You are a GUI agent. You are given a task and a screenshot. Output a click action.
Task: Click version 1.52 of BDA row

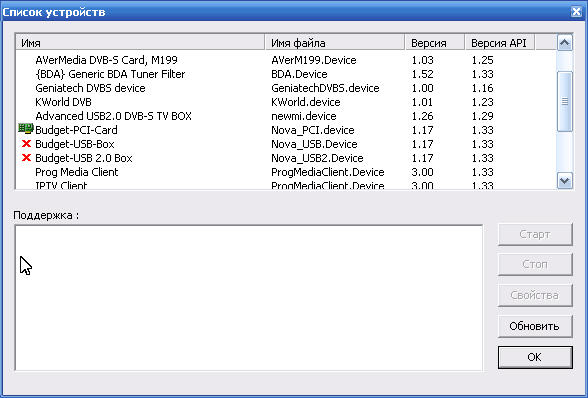(x=423, y=74)
